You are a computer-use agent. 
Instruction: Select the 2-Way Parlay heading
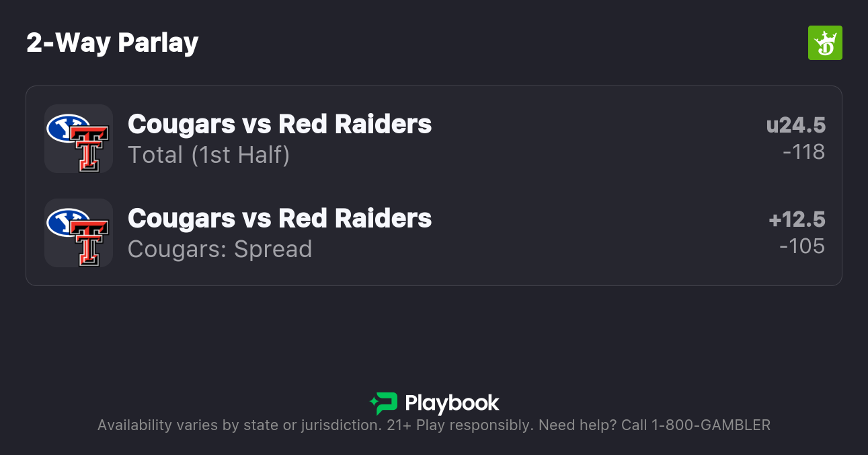click(112, 43)
